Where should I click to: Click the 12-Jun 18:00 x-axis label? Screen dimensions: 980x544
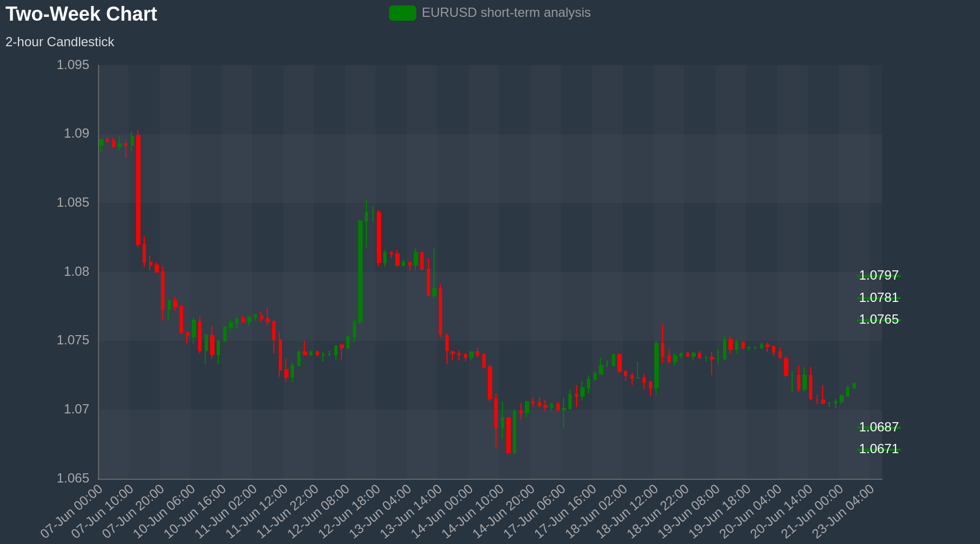point(350,512)
